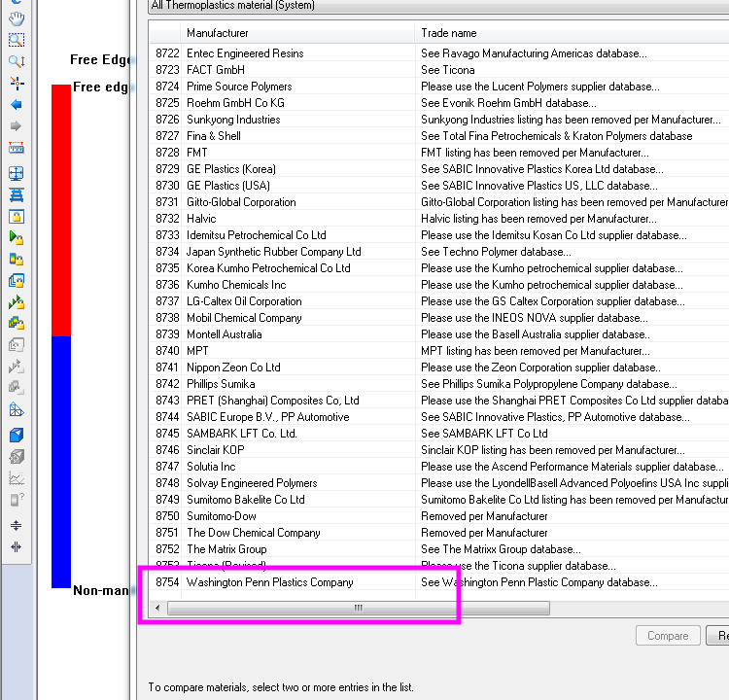Select row 8743 PRET (Shanghai) Composites Co, Ltd

coord(439,400)
